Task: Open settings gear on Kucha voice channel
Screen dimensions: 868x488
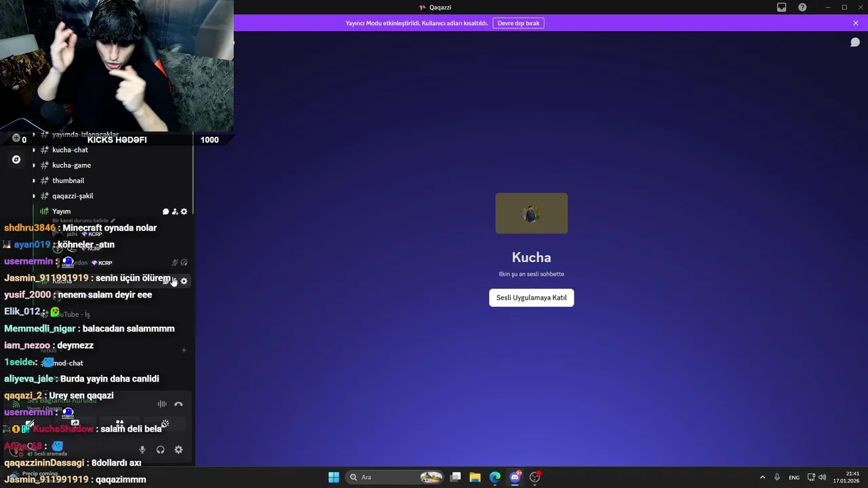Action: click(184, 281)
